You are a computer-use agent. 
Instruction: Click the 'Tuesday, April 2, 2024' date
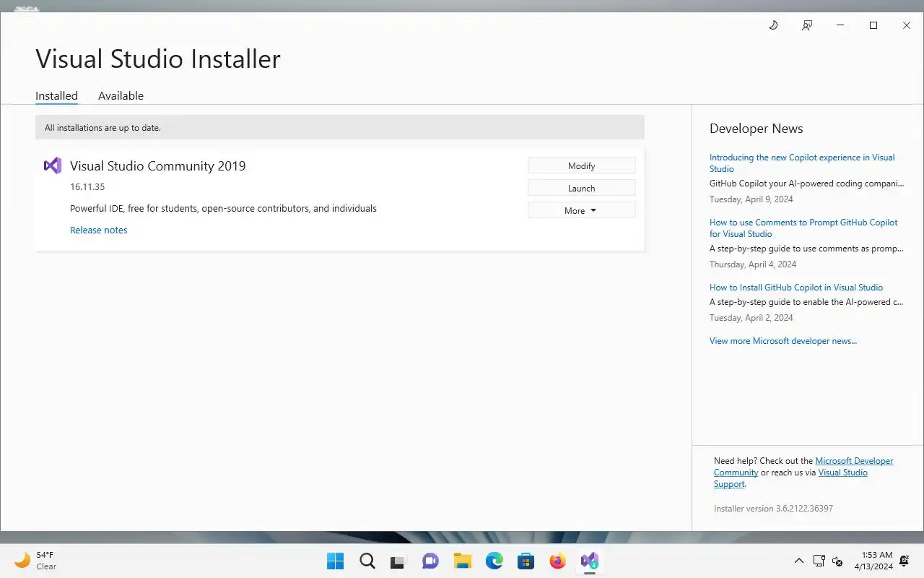(x=751, y=317)
